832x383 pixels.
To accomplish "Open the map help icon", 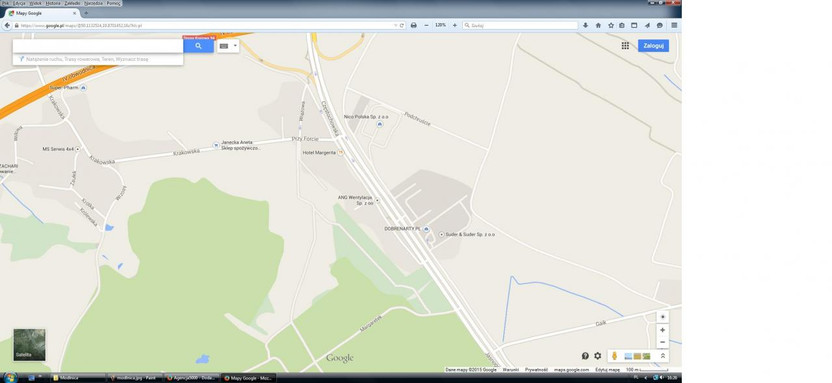I will (585, 356).
